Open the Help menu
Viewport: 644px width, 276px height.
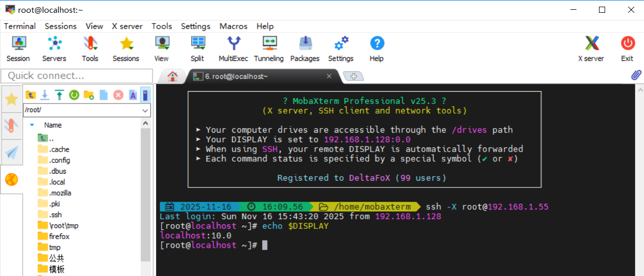(x=265, y=26)
